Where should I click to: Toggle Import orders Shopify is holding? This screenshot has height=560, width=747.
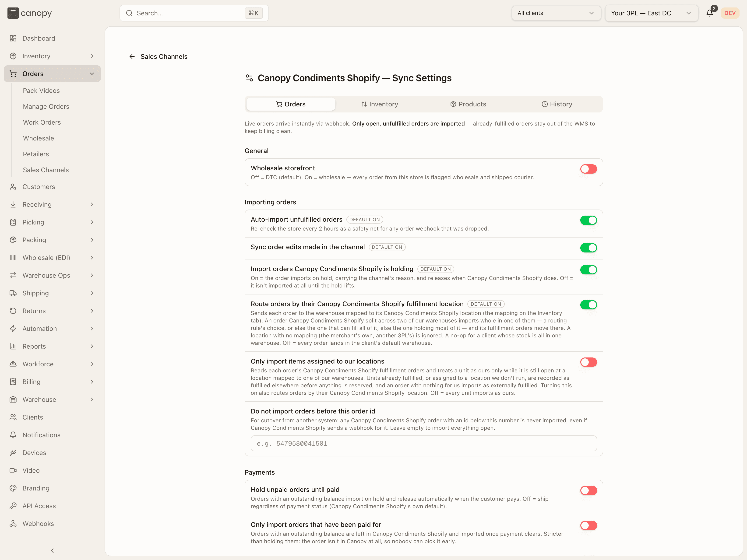click(588, 270)
